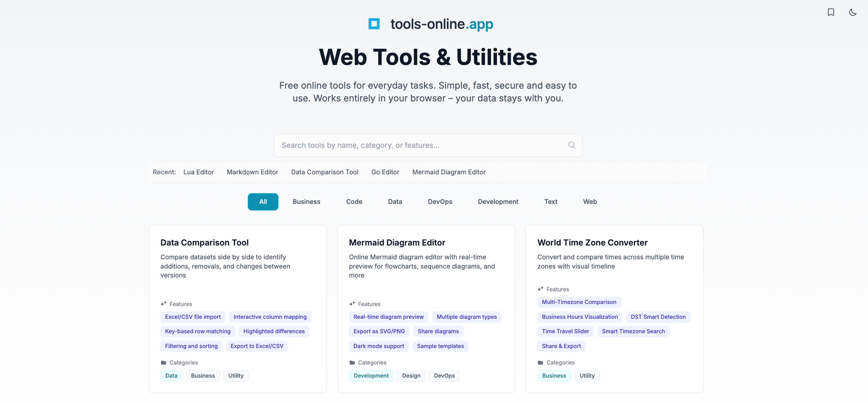Enable the Business category filter

pos(306,202)
